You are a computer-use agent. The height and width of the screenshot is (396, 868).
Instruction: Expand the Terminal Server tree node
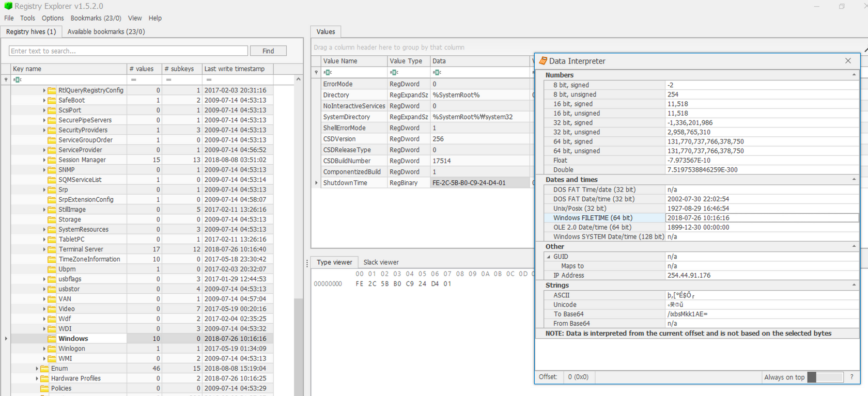pyautogui.click(x=44, y=249)
